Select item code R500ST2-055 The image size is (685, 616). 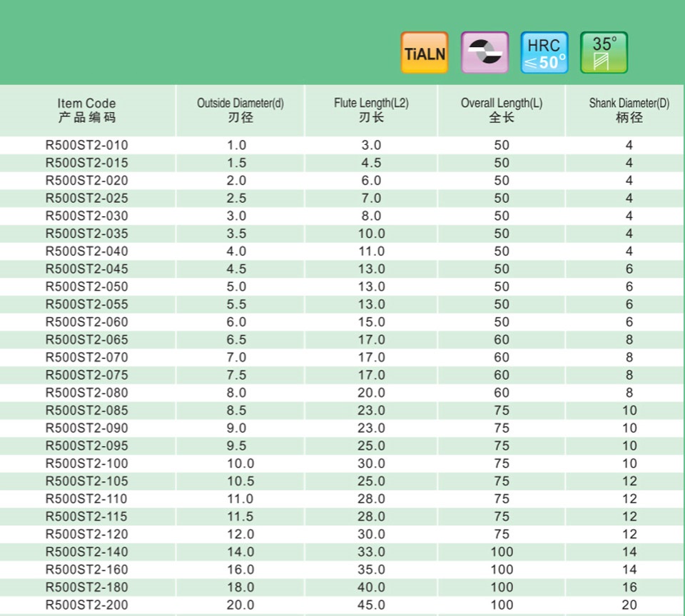tap(87, 305)
